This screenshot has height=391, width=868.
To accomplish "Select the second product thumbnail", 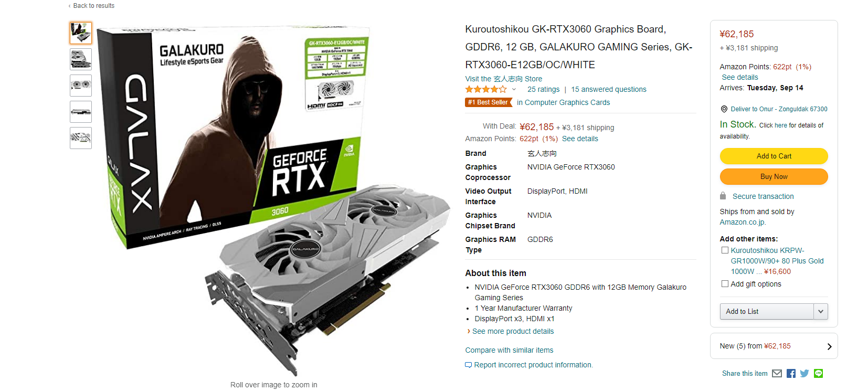I will tap(81, 59).
